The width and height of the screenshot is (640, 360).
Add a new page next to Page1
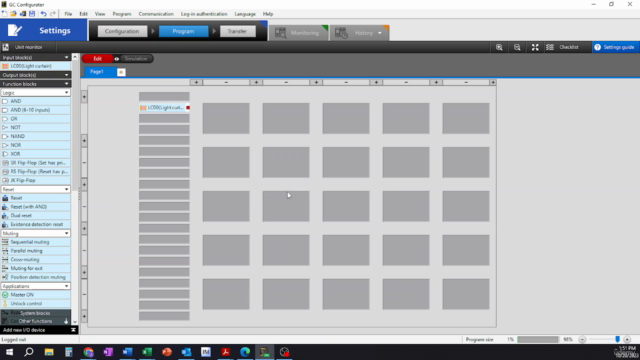pyautogui.click(x=121, y=72)
